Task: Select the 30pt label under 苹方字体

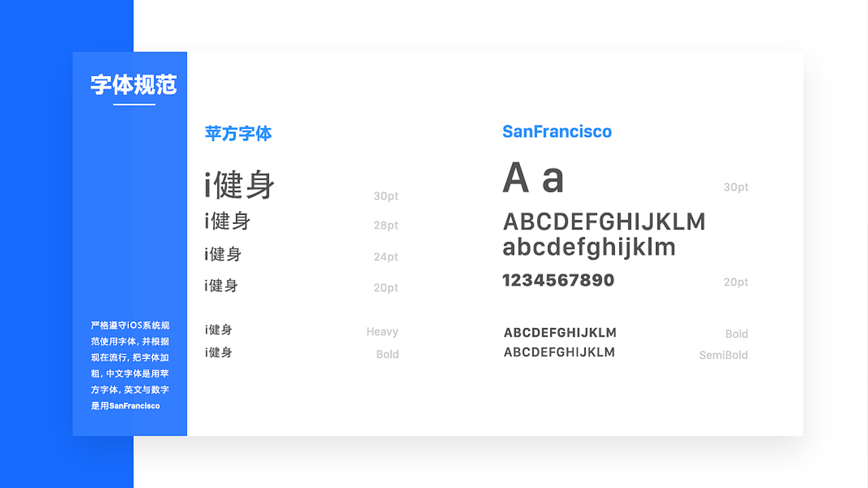Action: [x=386, y=196]
